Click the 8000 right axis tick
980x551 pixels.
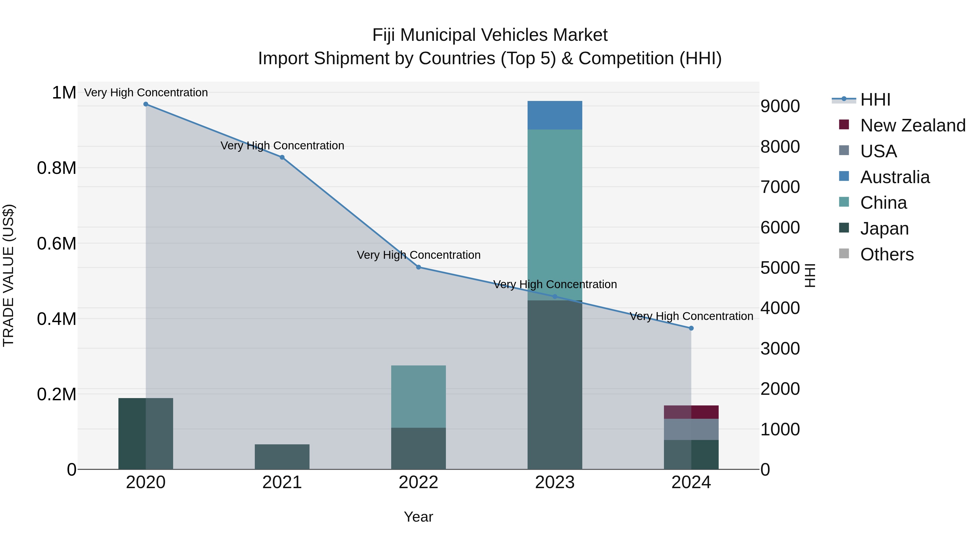pyautogui.click(x=780, y=147)
